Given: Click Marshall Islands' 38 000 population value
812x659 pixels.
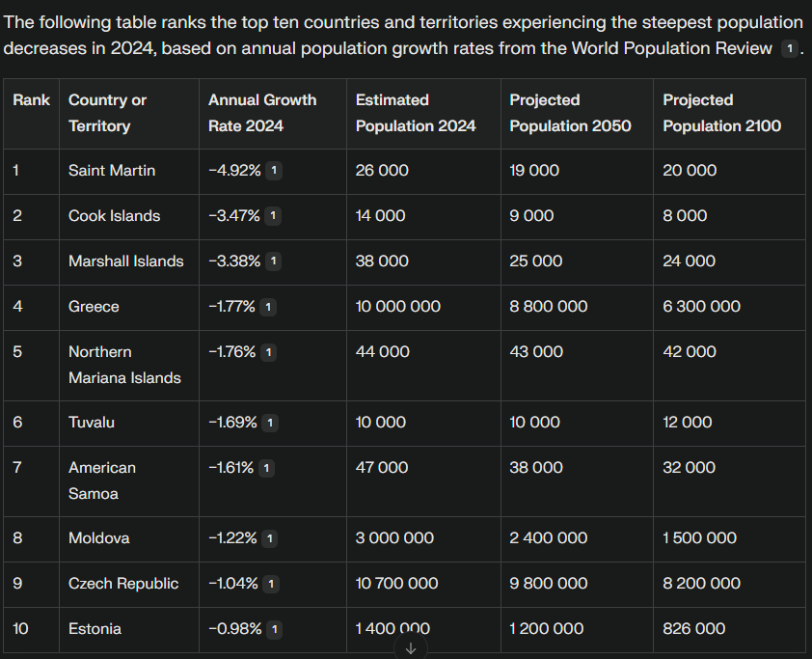Looking at the screenshot, I should point(382,261).
